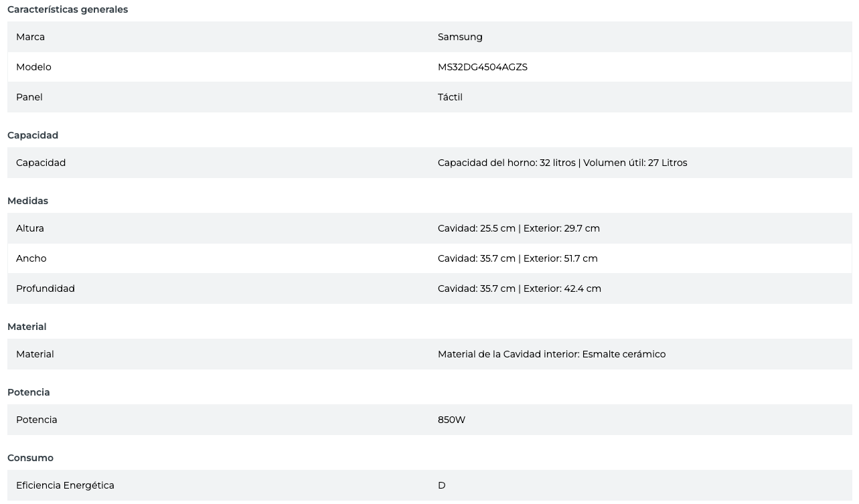Click the Esmalte cerámico material value
Screen dimensions: 859x504
click(x=623, y=354)
